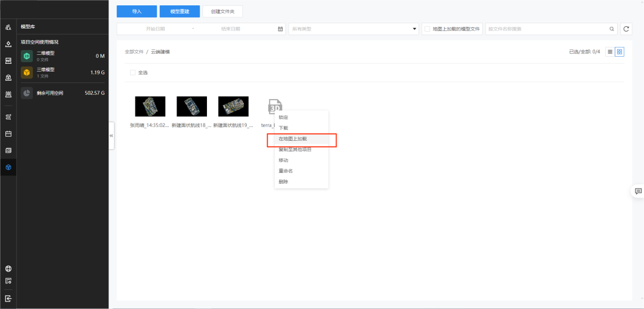Screen dimensions: 644x309
Task: Click the globe icon at the sidebar bottom
Action: pyautogui.click(x=8, y=268)
